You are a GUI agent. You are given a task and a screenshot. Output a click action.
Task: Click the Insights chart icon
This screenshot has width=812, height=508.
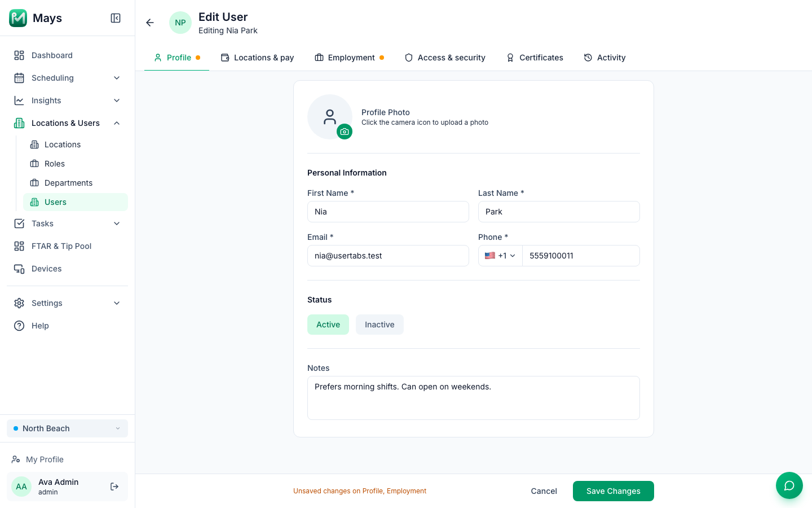click(19, 100)
